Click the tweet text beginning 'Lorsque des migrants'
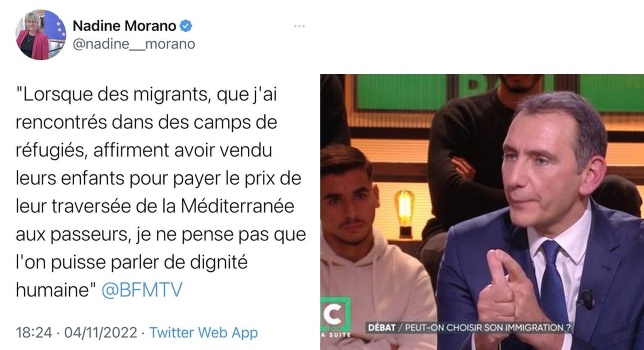The height and width of the screenshot is (350, 644). [161, 192]
